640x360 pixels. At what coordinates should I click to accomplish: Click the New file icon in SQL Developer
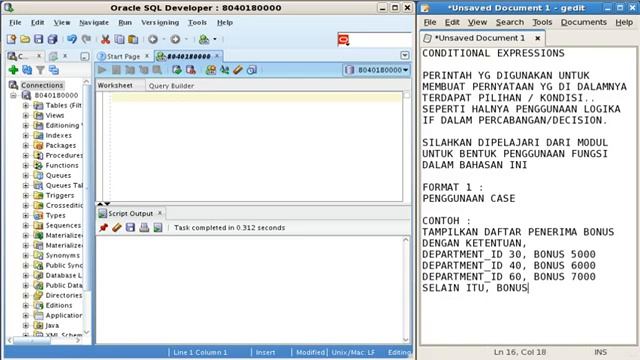tap(11, 39)
